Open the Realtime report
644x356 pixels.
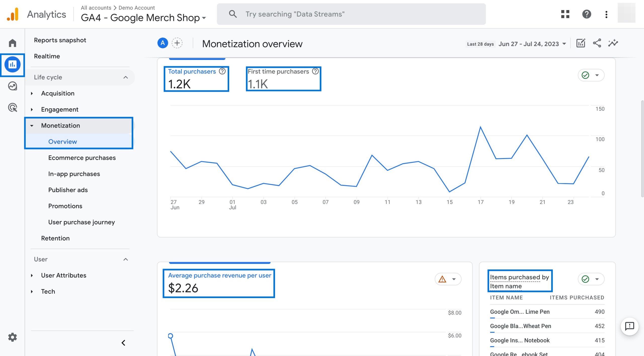[x=47, y=56]
